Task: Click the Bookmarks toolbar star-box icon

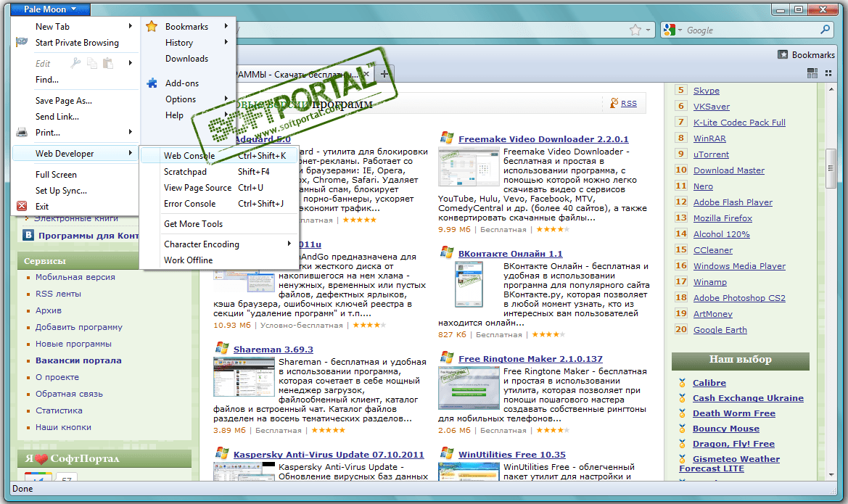Action: pyautogui.click(x=783, y=54)
